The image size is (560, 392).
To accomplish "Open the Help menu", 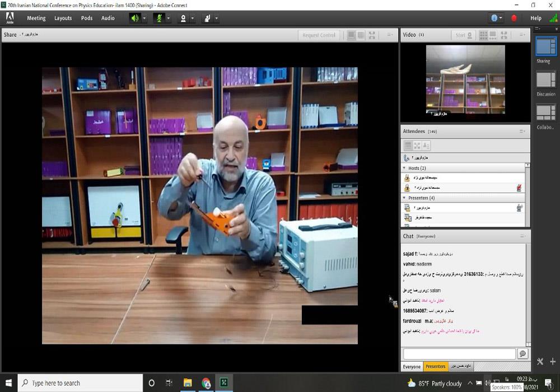I will [x=536, y=18].
